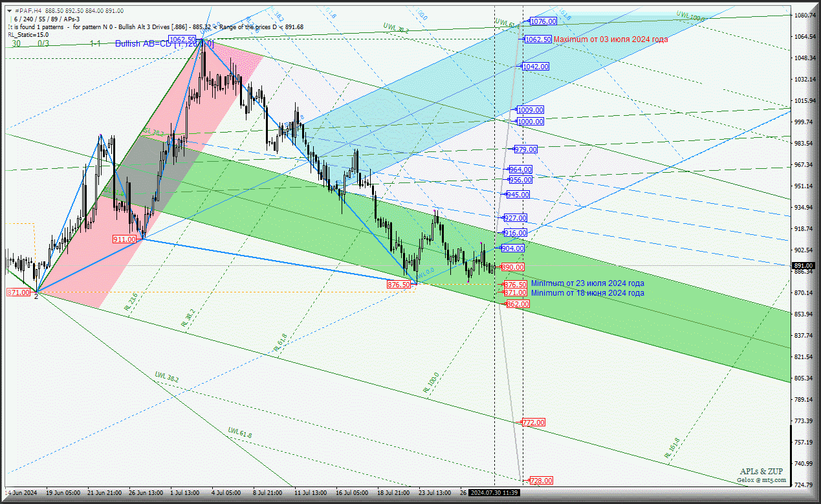The image size is (821, 504).
Task: Select the LWL 61.8 warning line label
Action: click(240, 432)
